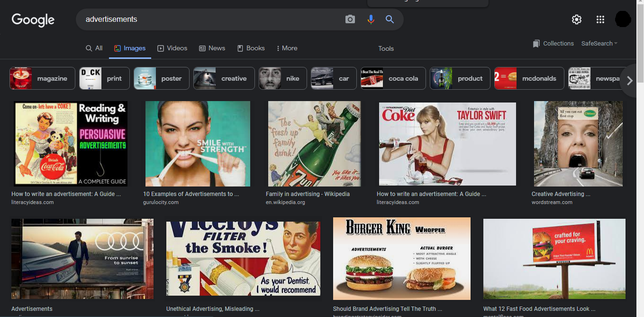The width and height of the screenshot is (644, 317).
Task: Filter by coca cola chip
Action: (393, 78)
